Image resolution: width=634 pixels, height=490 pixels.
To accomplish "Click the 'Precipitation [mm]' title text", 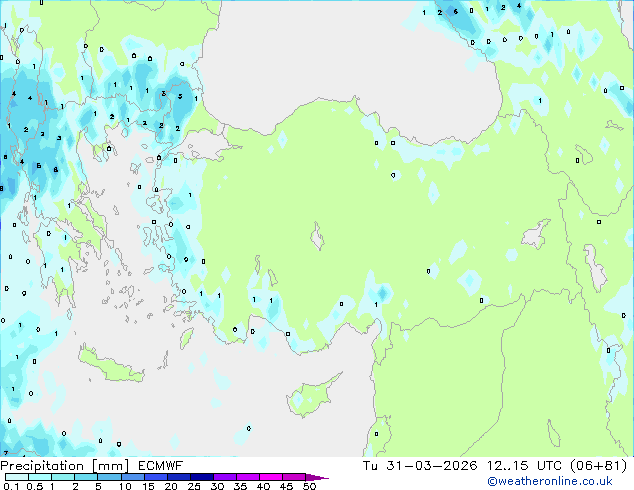I will click(65, 466).
